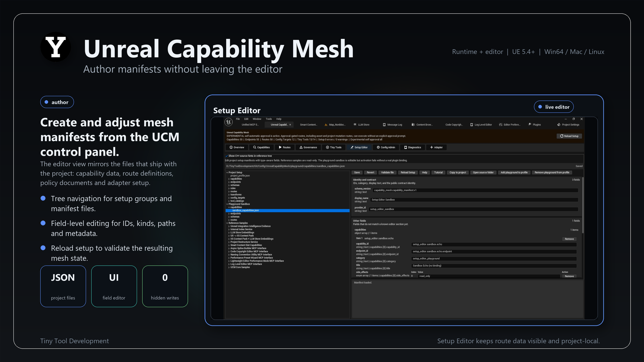Select Setup Editor via the pencil icon

(352, 147)
